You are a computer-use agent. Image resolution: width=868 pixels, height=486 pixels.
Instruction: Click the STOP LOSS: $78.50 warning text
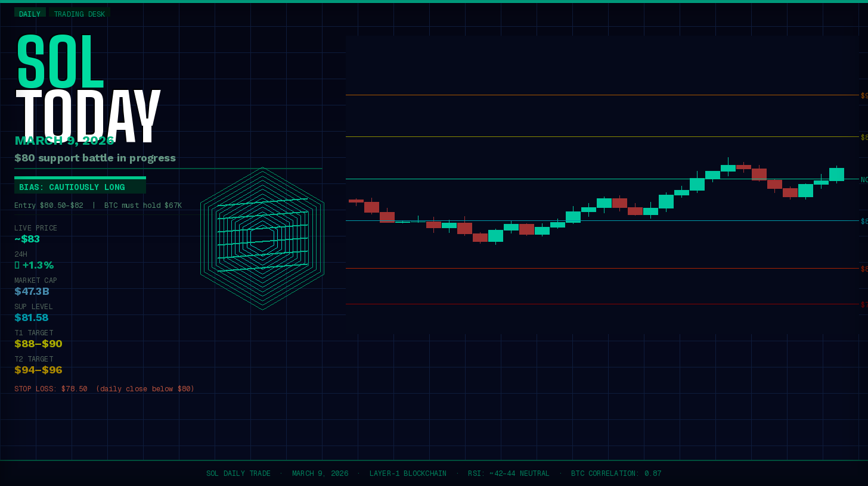(x=104, y=388)
